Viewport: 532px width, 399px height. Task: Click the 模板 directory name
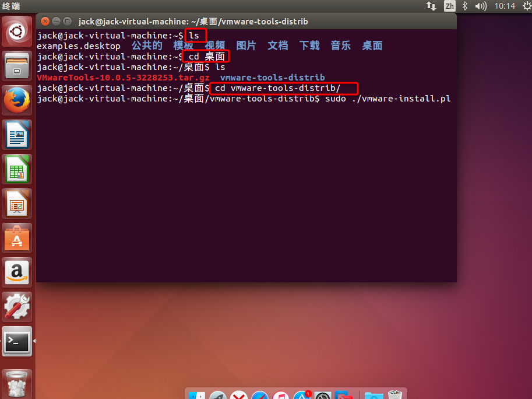point(183,45)
